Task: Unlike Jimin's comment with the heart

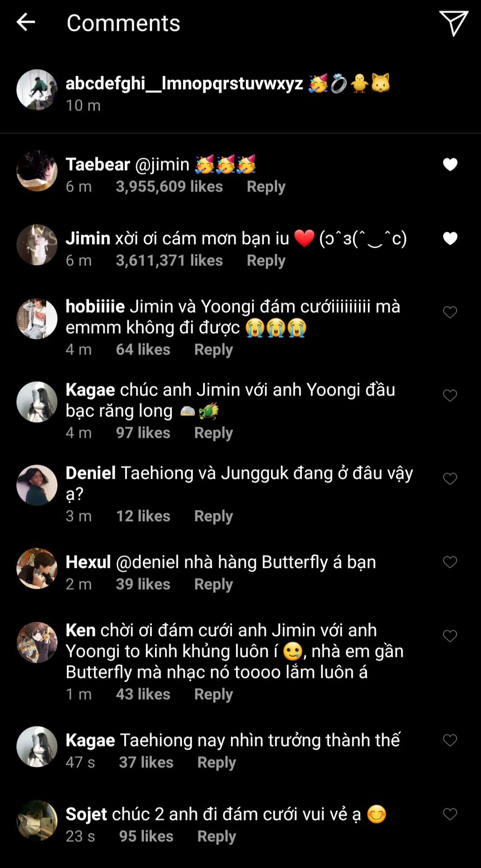Action: pyautogui.click(x=450, y=238)
